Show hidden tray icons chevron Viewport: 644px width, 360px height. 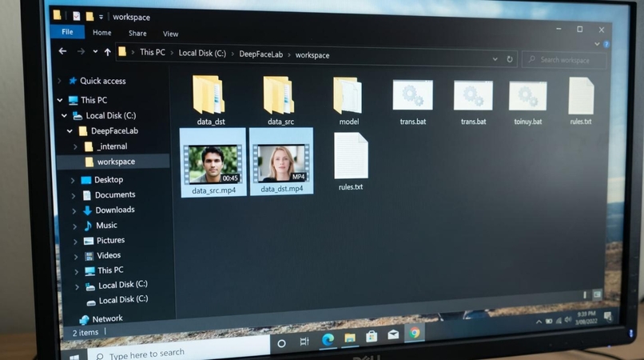[539, 322]
